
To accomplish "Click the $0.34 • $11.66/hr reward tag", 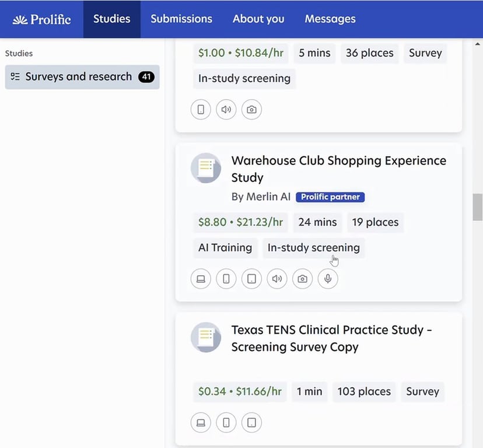I will (x=240, y=391).
